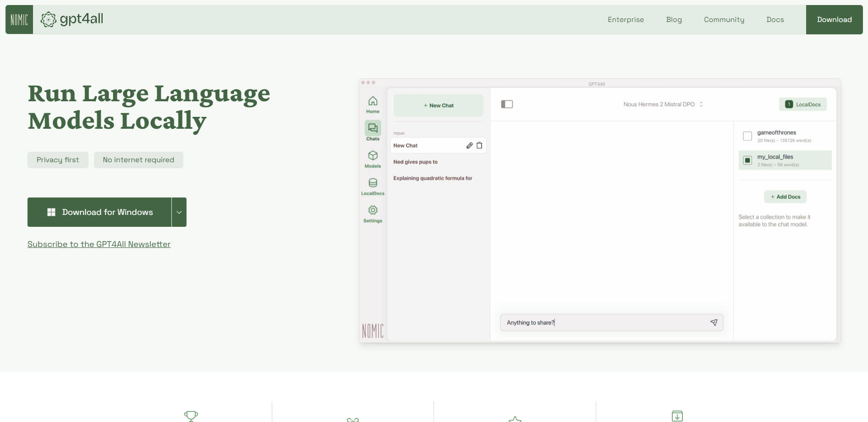Click the trophy icon below the hero

(x=191, y=416)
